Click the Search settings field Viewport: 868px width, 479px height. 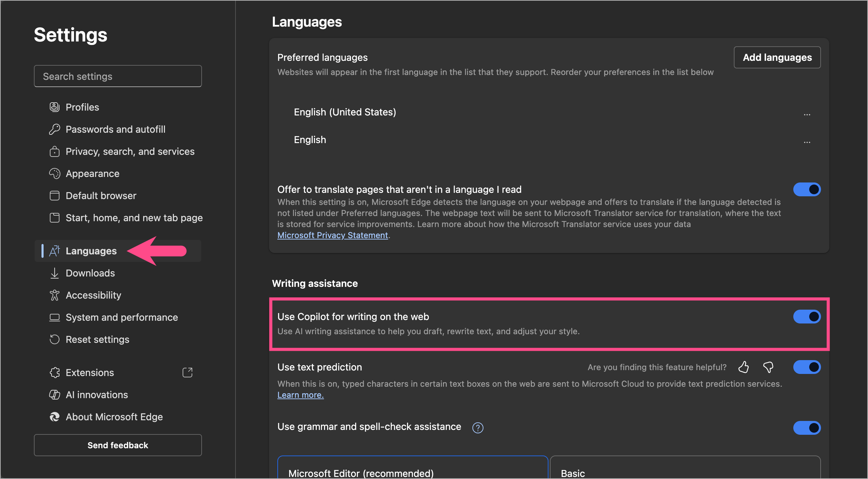118,76
